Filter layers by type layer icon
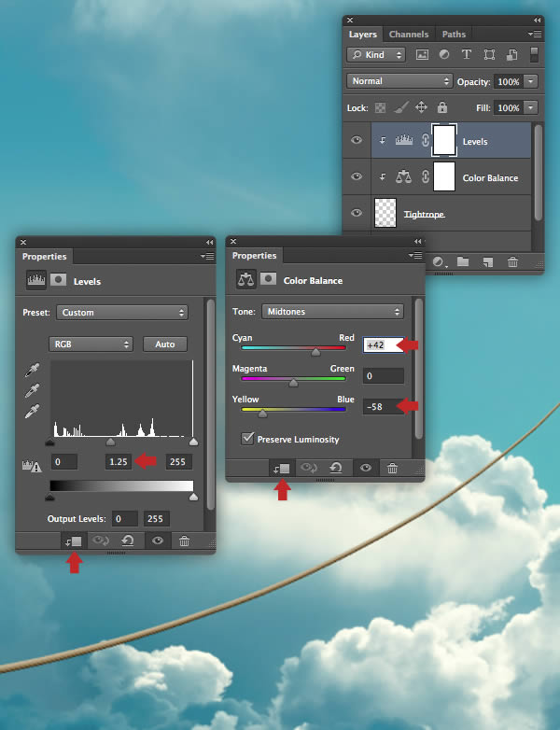Screen dimensions: 560x730 (x=466, y=55)
